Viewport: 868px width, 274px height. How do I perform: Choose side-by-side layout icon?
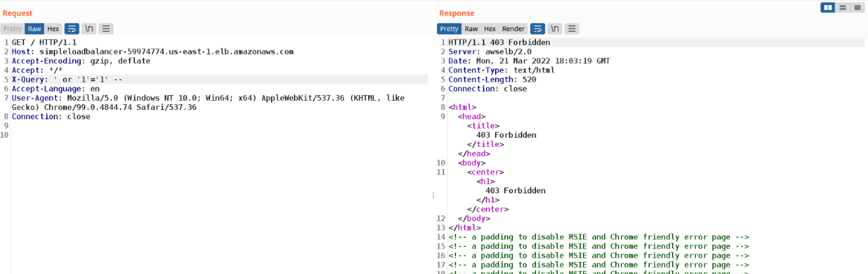click(x=828, y=7)
